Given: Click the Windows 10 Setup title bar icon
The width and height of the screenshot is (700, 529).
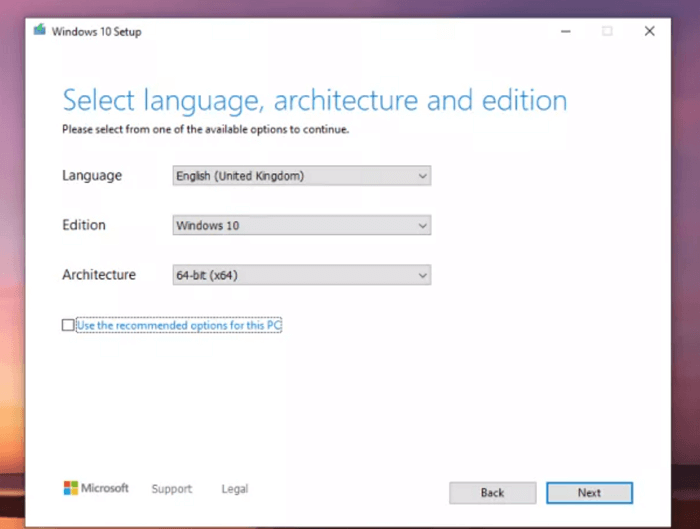Looking at the screenshot, I should 39,31.
